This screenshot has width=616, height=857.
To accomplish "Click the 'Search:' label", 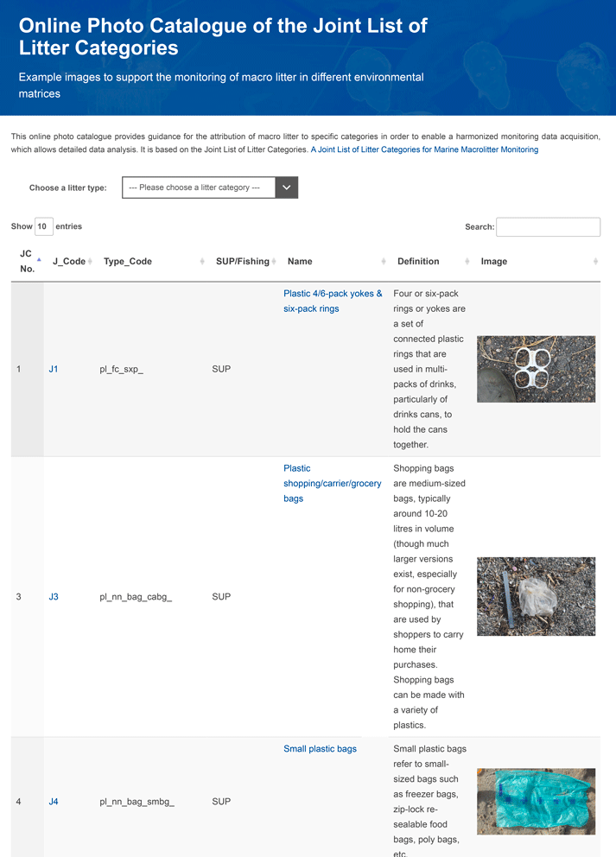I will tap(479, 227).
